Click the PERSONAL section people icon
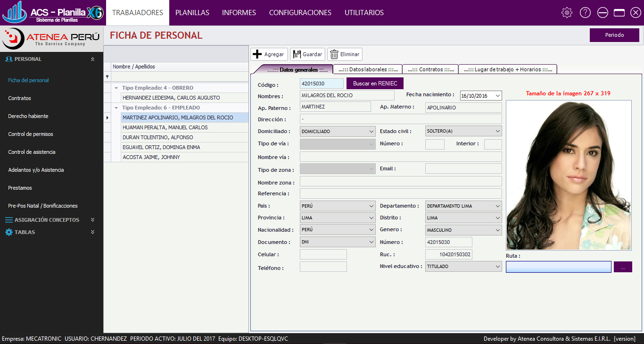The image size is (644, 344). 9,59
